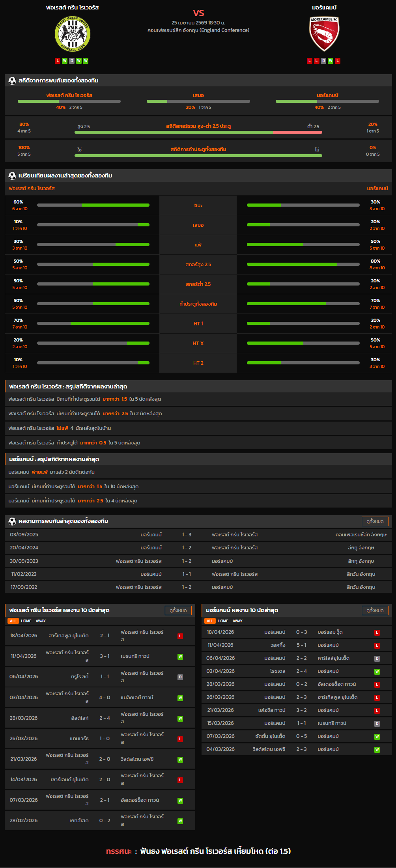Open view-all button for head-to-head results

point(375,521)
